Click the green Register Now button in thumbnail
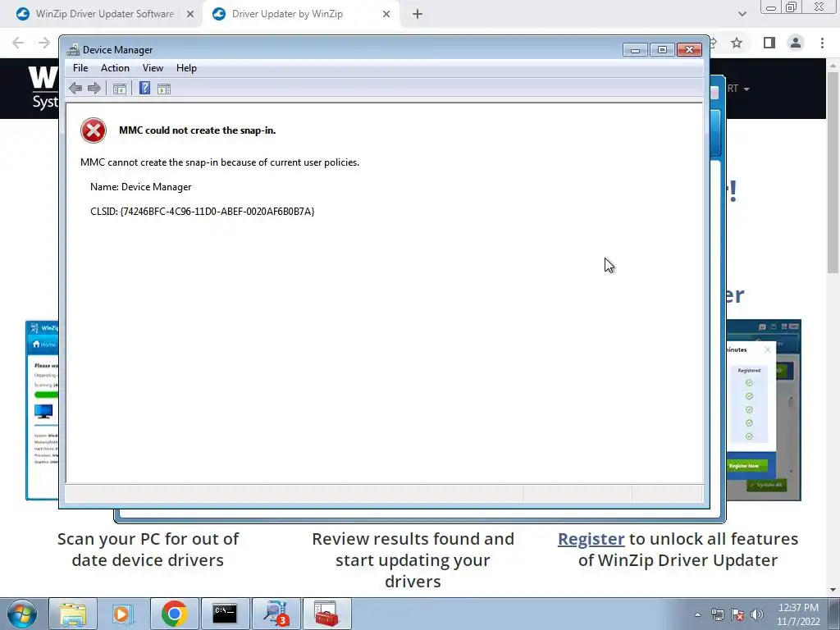Viewport: 840px width, 630px height. pos(745,466)
